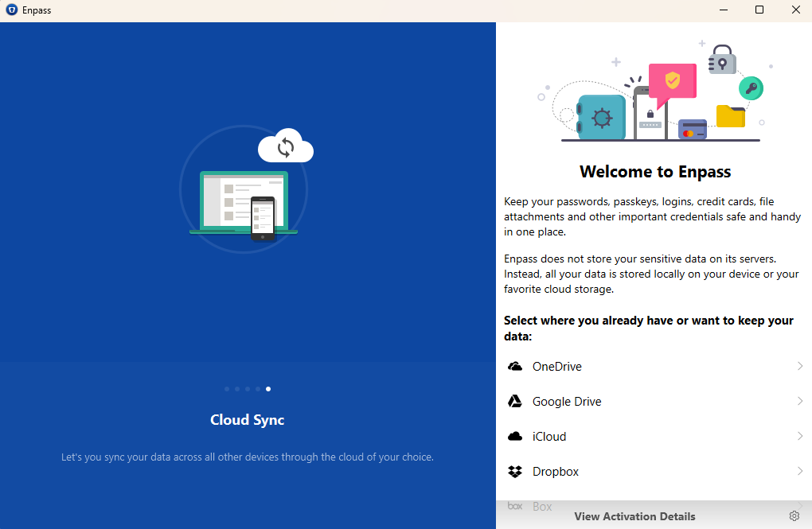Switch to the third carousel page dot

[x=248, y=389]
